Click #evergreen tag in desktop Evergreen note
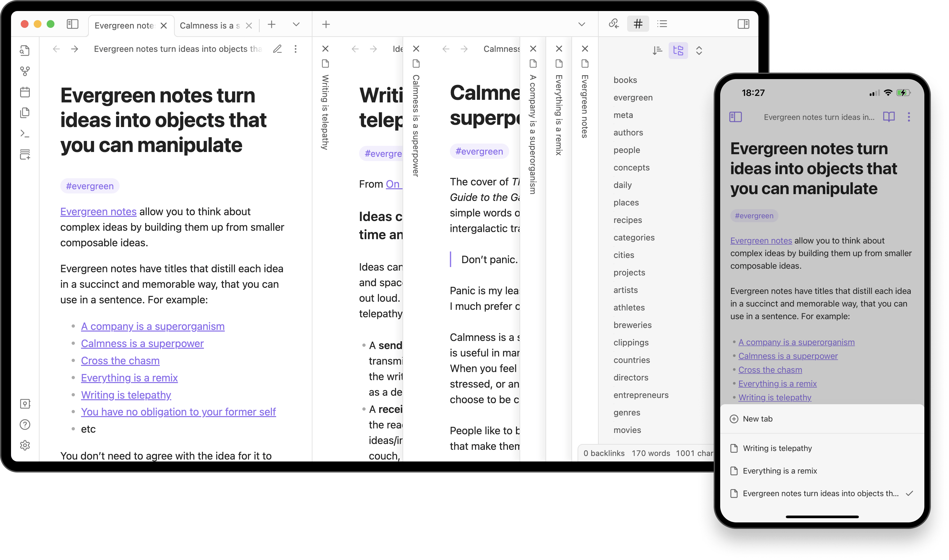Screen dimensions: 949x560 [x=90, y=186]
